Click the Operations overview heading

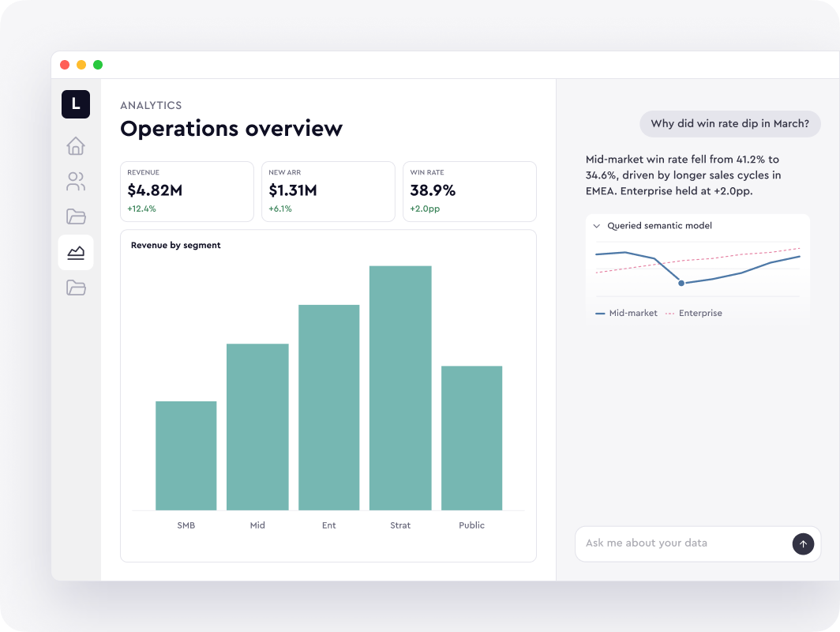click(x=231, y=129)
